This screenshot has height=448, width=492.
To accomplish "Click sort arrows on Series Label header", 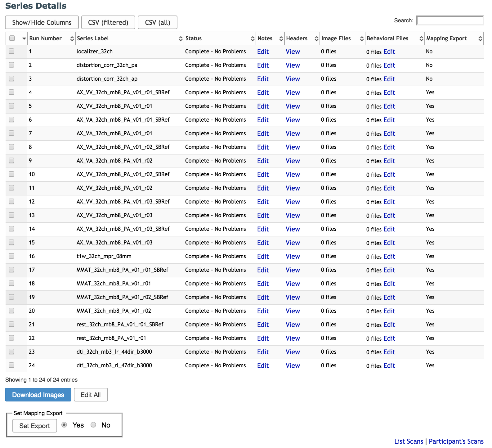I will [x=181, y=39].
